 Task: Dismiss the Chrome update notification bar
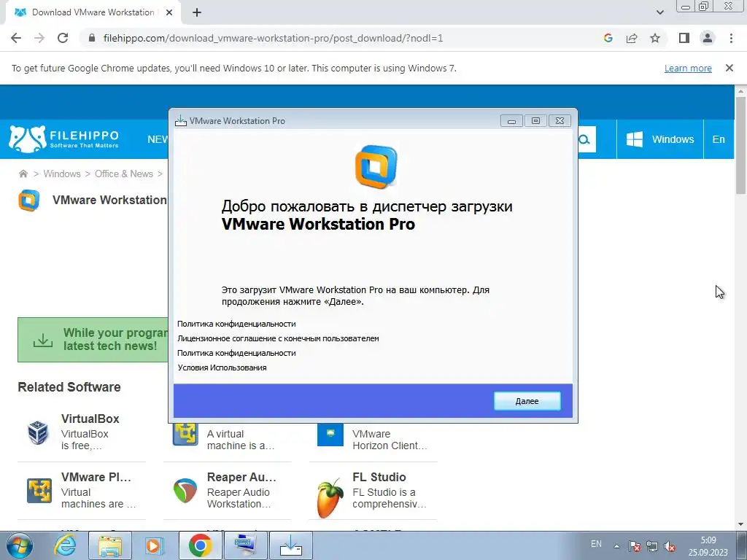[729, 68]
